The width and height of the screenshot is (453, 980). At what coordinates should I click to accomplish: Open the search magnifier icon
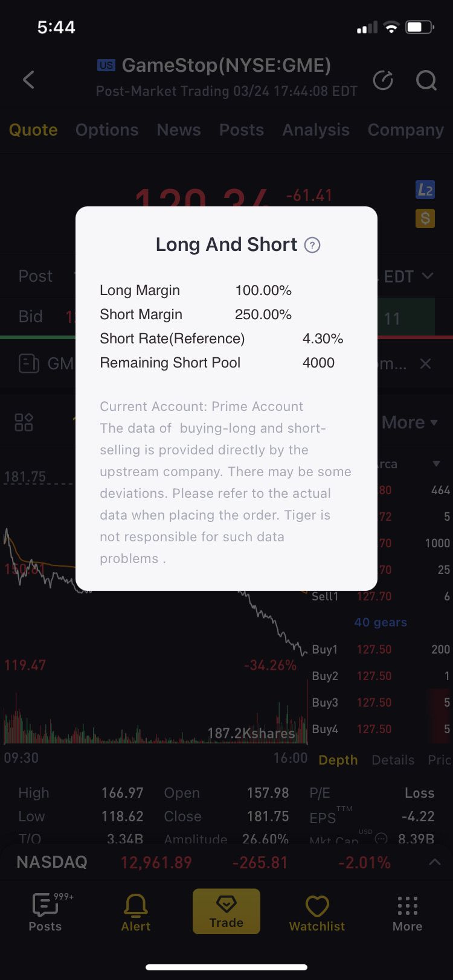pos(426,80)
